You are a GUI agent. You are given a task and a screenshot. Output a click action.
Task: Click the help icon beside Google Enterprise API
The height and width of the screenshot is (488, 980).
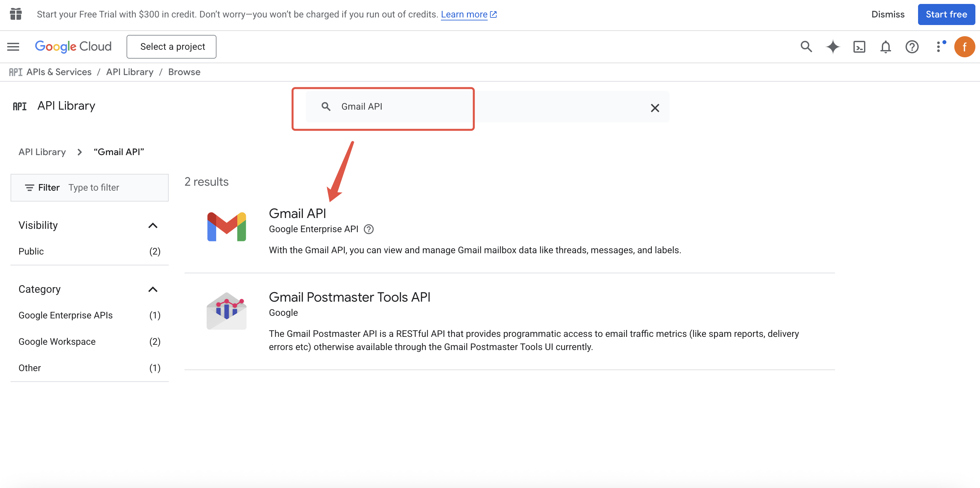tap(369, 229)
